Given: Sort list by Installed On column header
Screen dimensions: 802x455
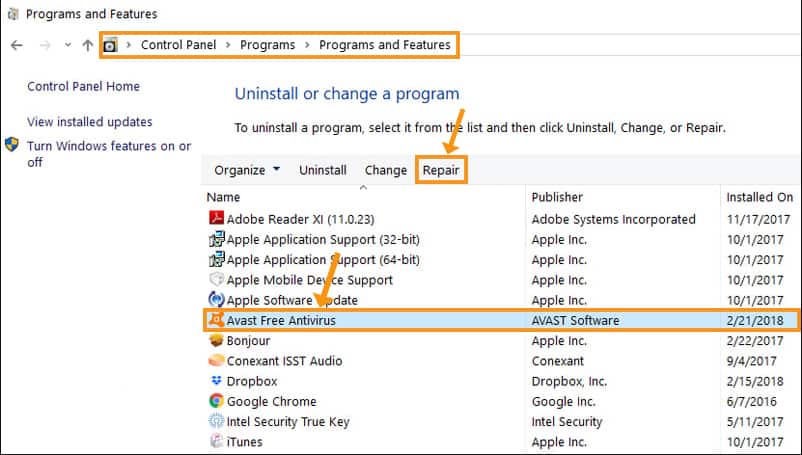Looking at the screenshot, I should click(x=760, y=197).
